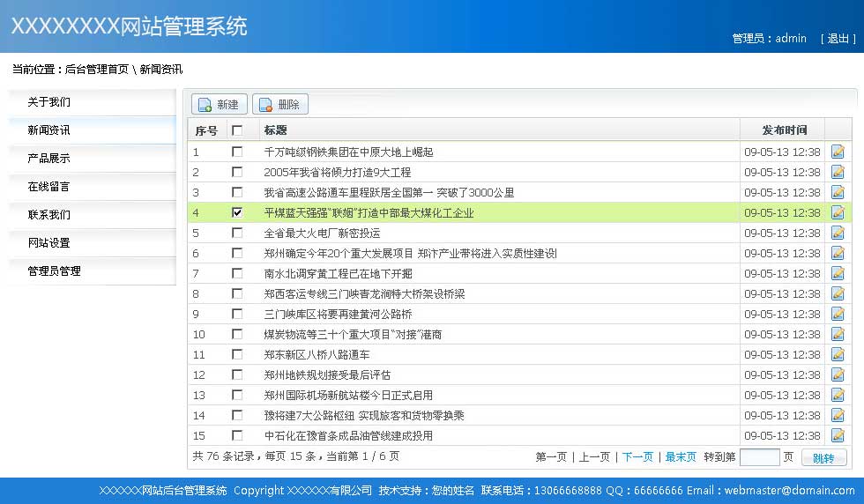Uncheck the checkbox for row 4
Image resolution: width=864 pixels, height=504 pixels.
[236, 212]
